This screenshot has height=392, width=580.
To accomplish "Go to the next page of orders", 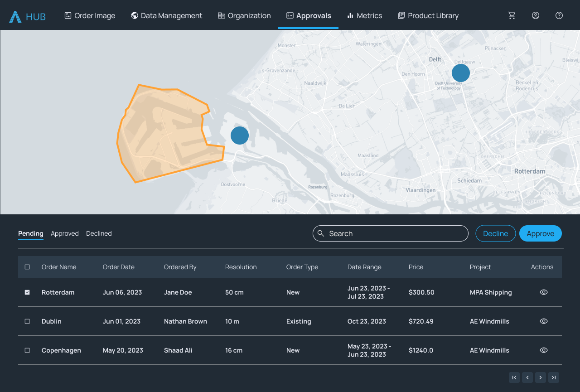I will tap(540, 377).
